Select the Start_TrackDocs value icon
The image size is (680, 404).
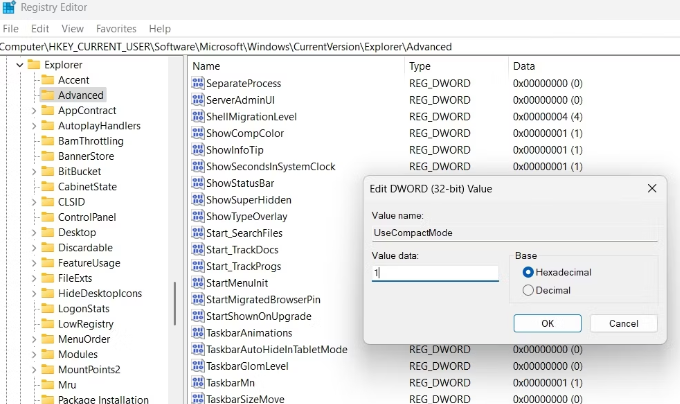coord(198,250)
